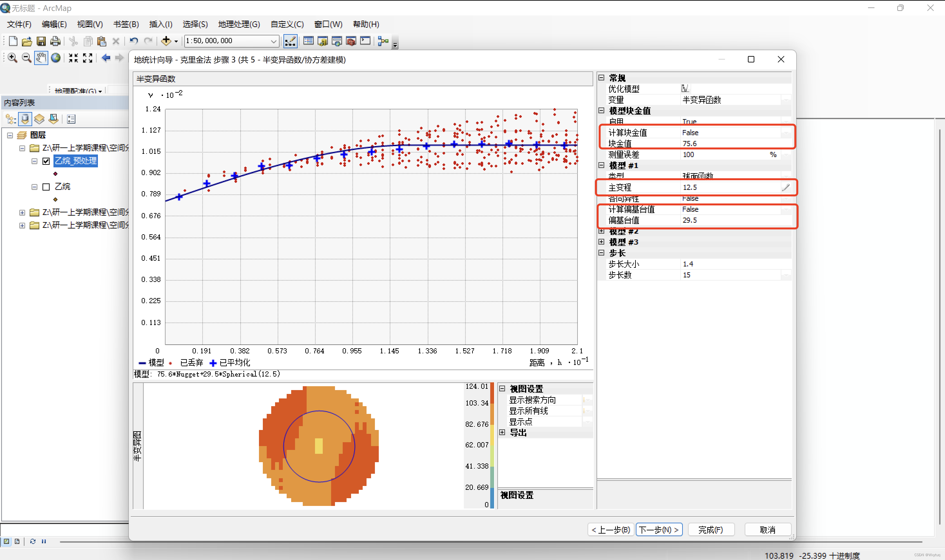945x560 pixels.
Task: Click the 乙烷_预处理 layer point symbol
Action: tap(55, 173)
